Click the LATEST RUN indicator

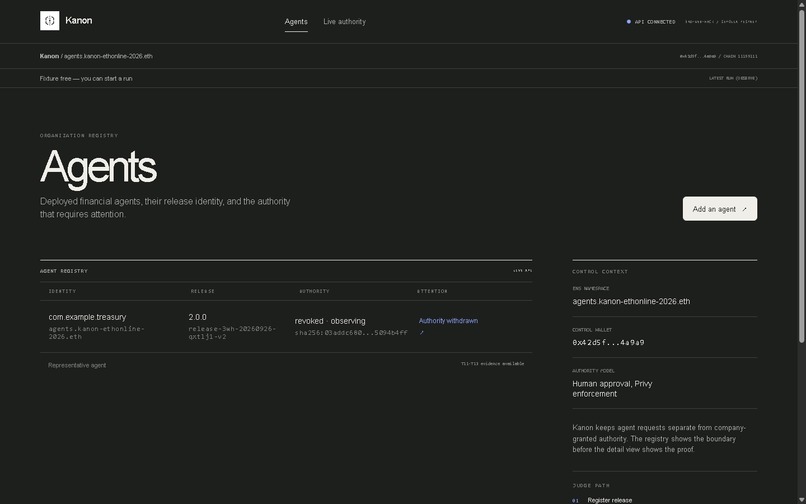tap(733, 78)
